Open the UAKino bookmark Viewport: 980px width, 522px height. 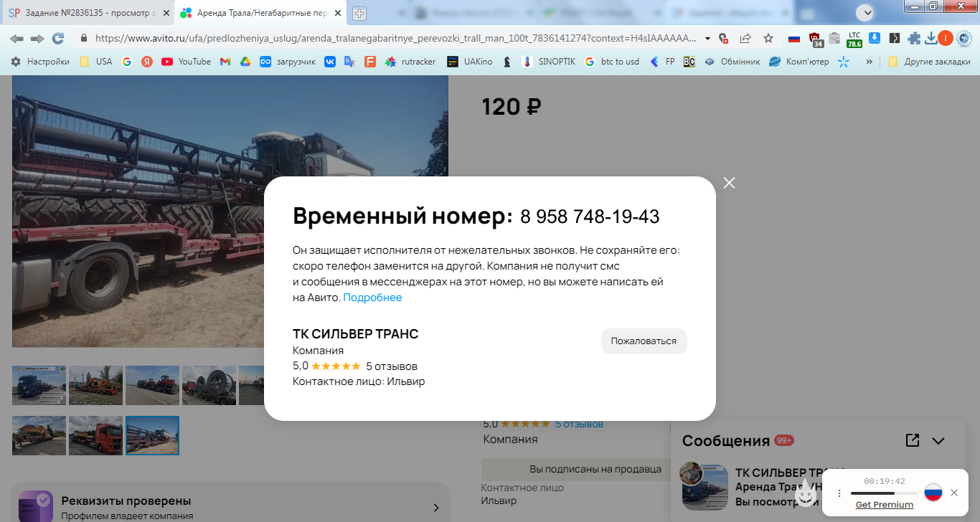coord(470,62)
